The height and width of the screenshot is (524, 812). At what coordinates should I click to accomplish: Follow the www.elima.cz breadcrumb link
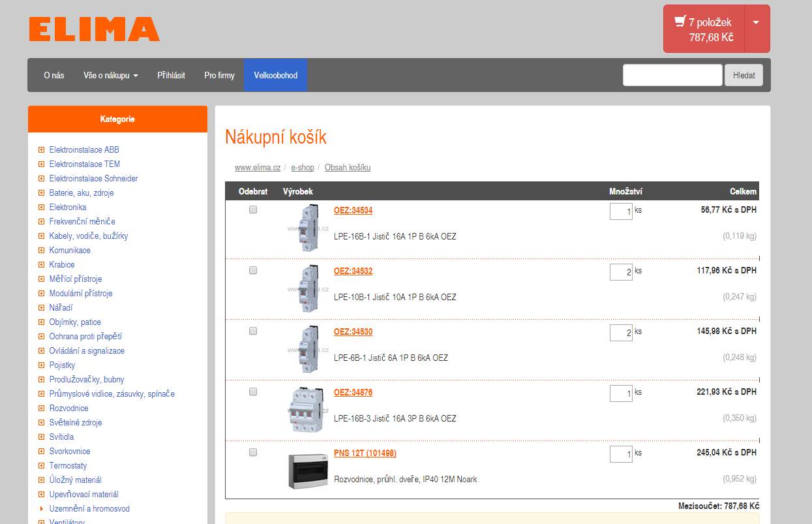click(258, 168)
